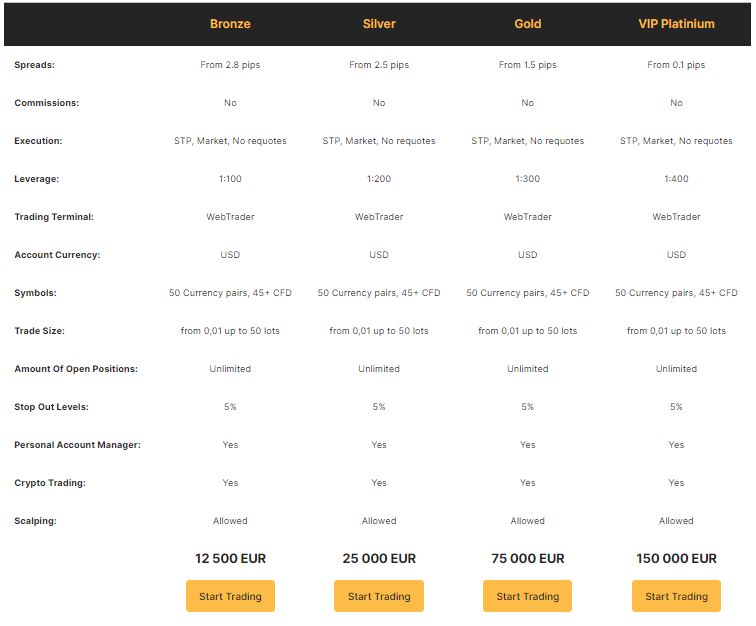Image resolution: width=756 pixels, height=626 pixels.
Task: Click the Scalping row label
Action: coord(35,521)
